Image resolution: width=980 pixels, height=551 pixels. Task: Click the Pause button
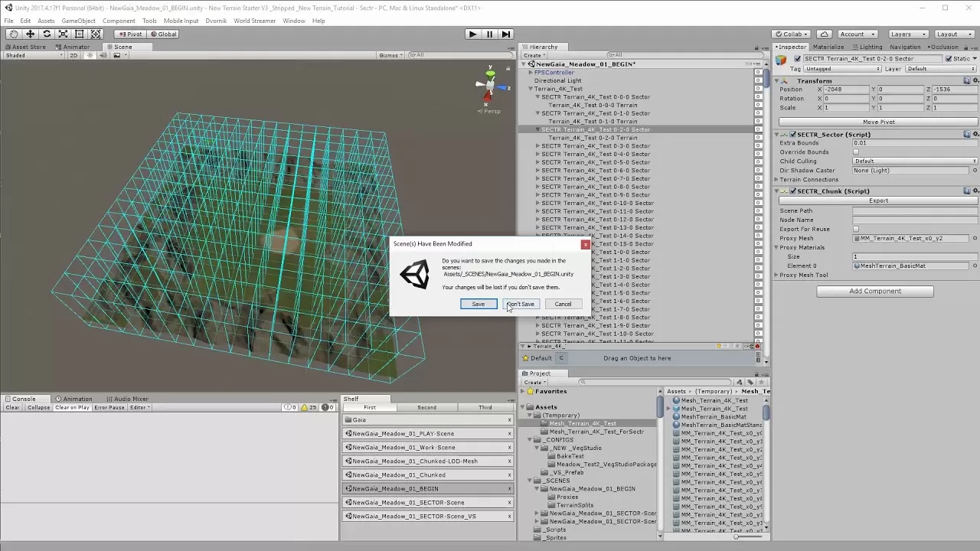tap(489, 34)
